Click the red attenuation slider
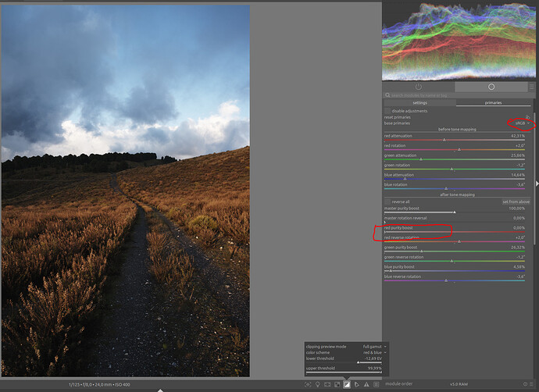This screenshot has height=392, width=539. [454, 140]
